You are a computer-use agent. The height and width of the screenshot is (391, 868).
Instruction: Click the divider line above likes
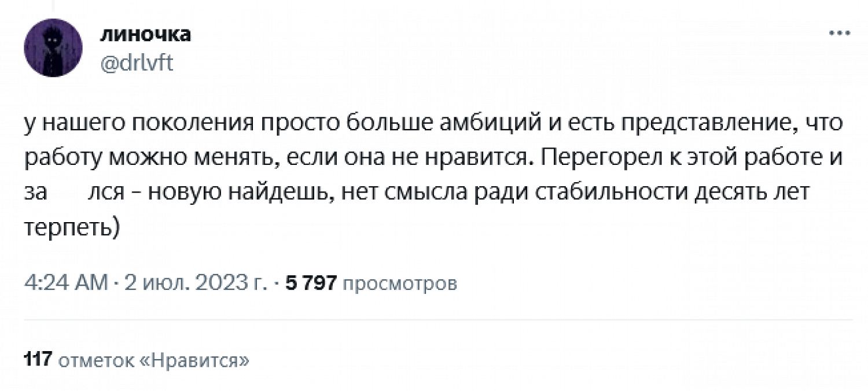coord(438,320)
